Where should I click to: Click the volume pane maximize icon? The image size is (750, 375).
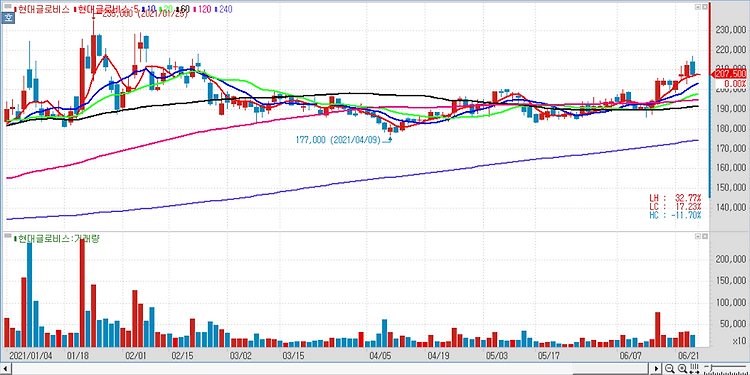[x=697, y=237]
